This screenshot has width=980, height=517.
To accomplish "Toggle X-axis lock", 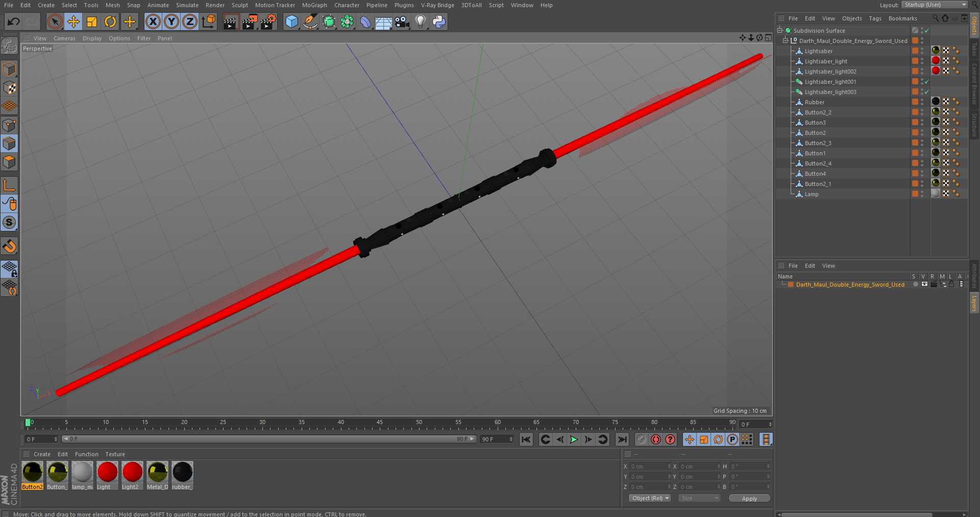I will click(x=153, y=21).
